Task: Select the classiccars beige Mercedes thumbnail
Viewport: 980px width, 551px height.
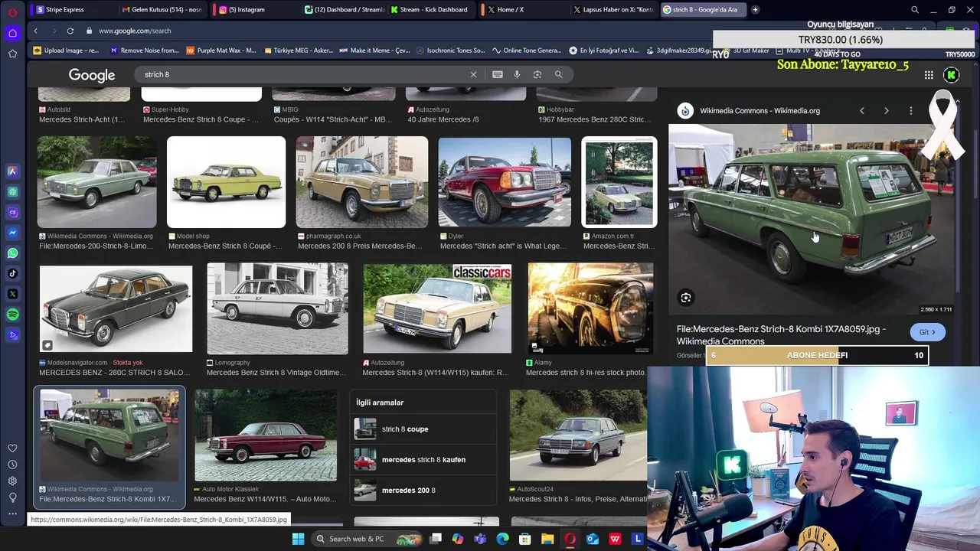Action: point(437,308)
